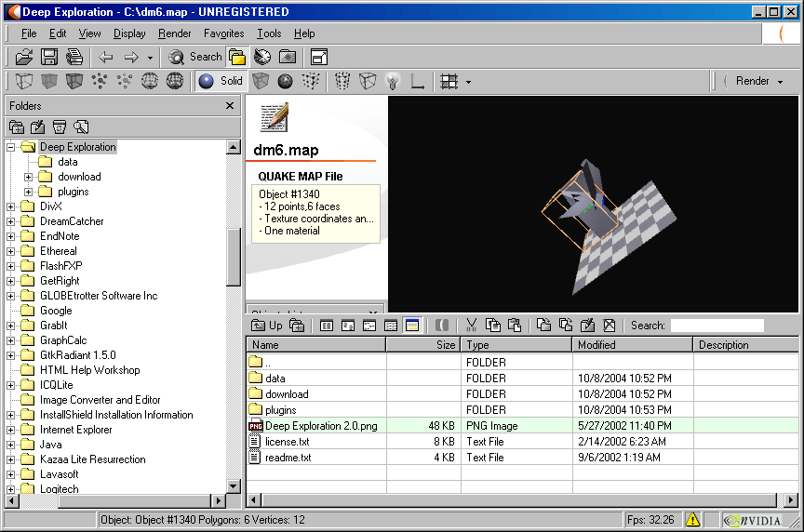804x532 pixels.
Task: Toggle the Folders pane toolbar button
Action: [x=237, y=57]
